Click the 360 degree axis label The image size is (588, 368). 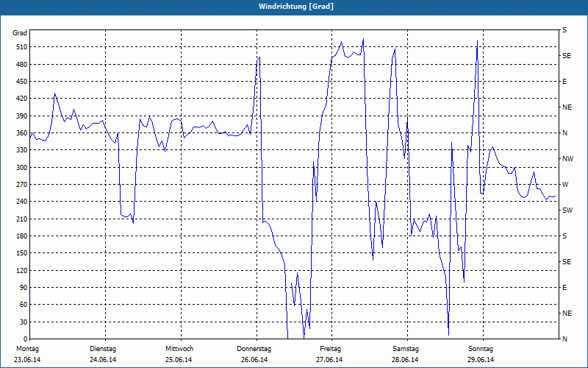pos(22,133)
